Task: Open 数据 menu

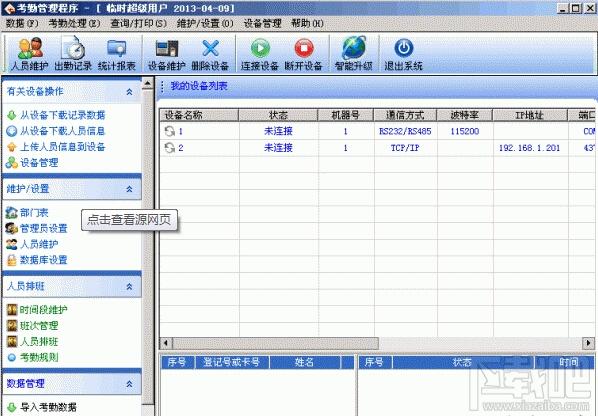Action: point(22,24)
